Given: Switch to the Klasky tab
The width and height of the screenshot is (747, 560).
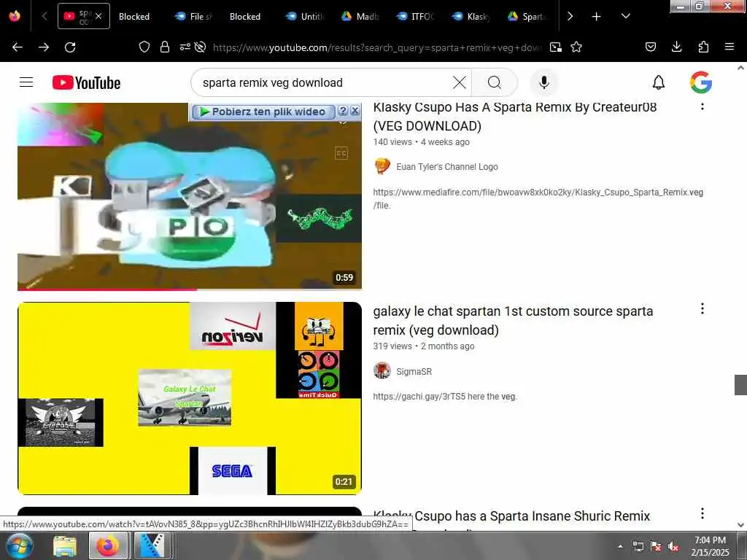Looking at the screenshot, I should pyautogui.click(x=471, y=16).
